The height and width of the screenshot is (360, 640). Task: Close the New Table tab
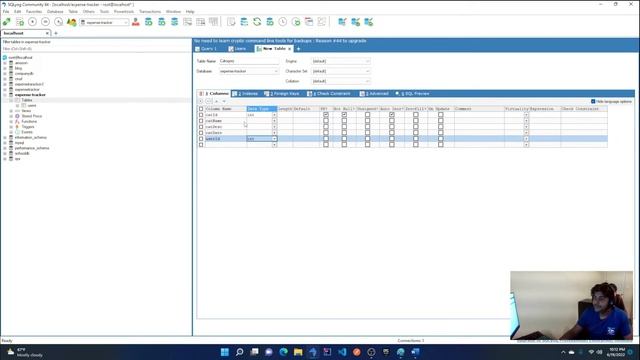(289, 49)
